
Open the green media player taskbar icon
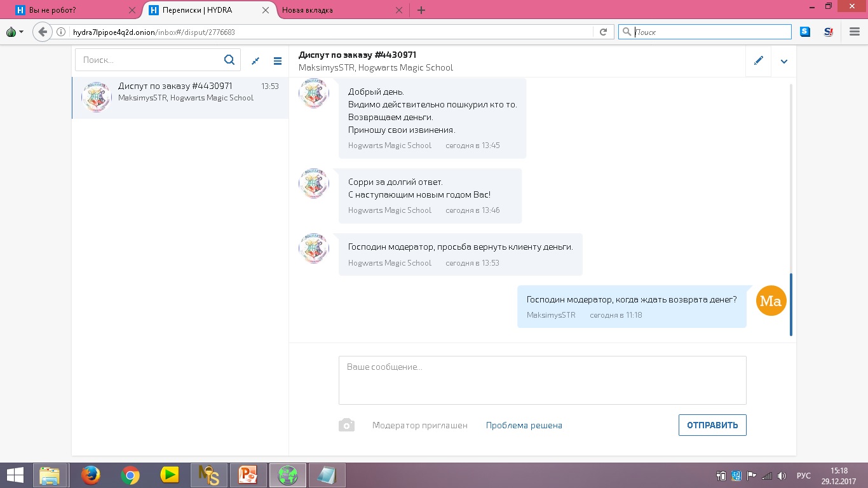(x=170, y=475)
